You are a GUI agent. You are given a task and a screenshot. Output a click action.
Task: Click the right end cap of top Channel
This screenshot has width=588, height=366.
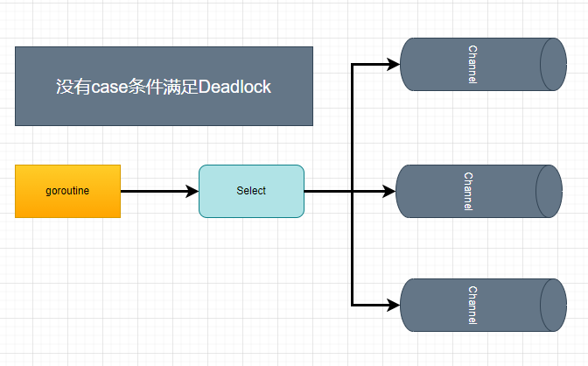click(554, 64)
